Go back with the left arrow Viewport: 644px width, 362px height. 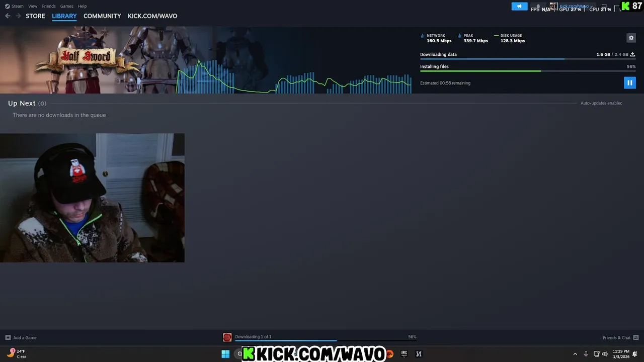coord(8,16)
